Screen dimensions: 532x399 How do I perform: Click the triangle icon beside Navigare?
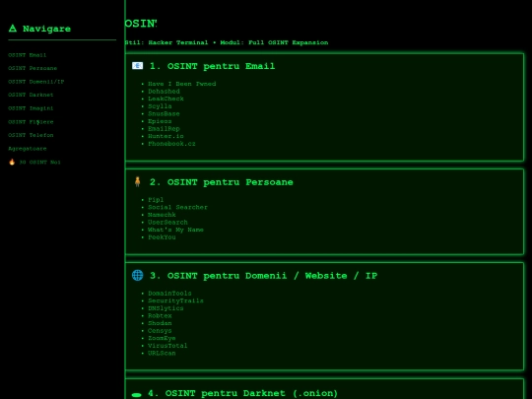pos(13,29)
